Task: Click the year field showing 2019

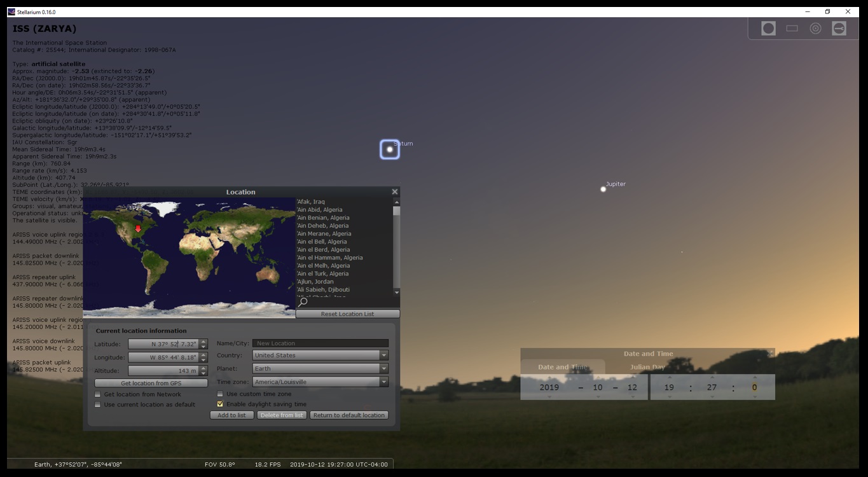Action: 549,387
